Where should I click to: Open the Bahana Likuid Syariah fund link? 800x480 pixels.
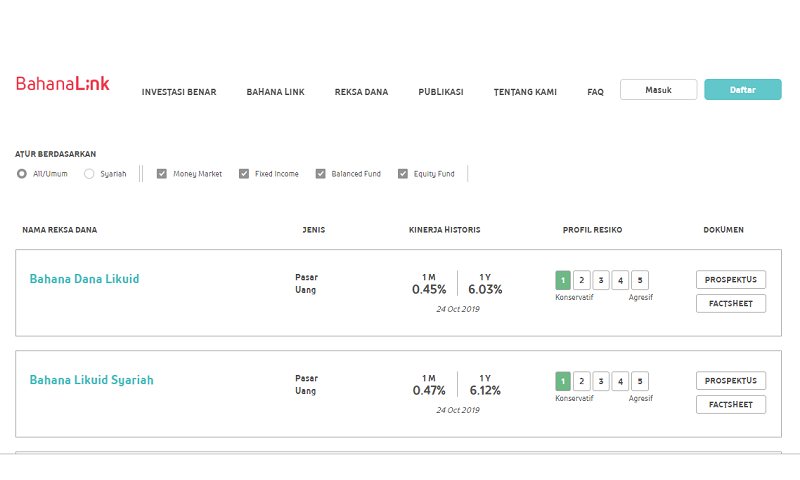[91, 380]
